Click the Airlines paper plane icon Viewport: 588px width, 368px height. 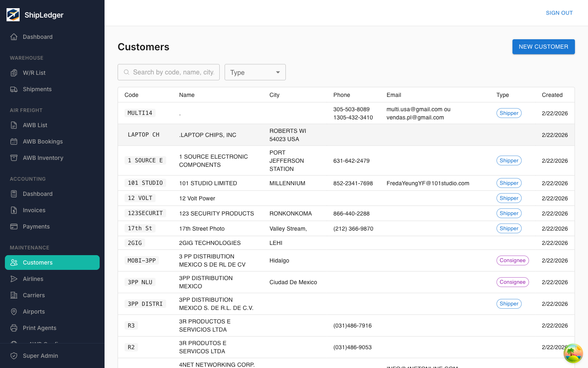[14, 279]
